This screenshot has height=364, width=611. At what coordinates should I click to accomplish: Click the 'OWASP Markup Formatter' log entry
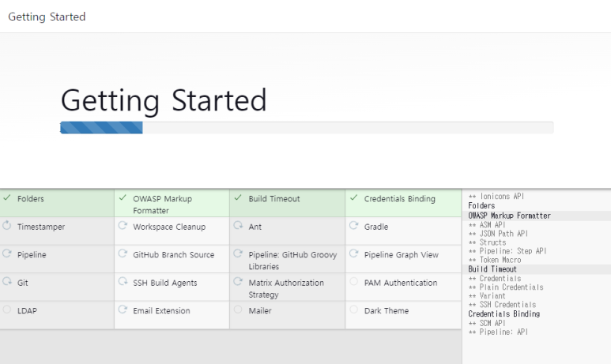509,216
